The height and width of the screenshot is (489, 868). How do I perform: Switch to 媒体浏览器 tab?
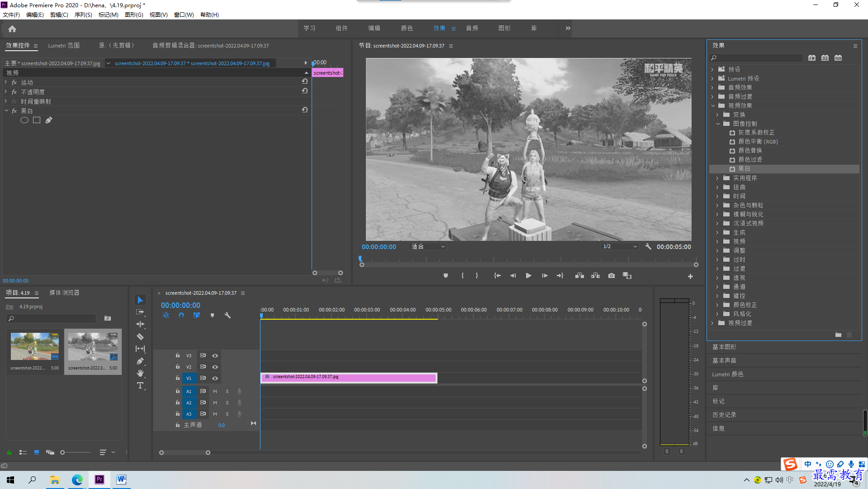tap(64, 293)
